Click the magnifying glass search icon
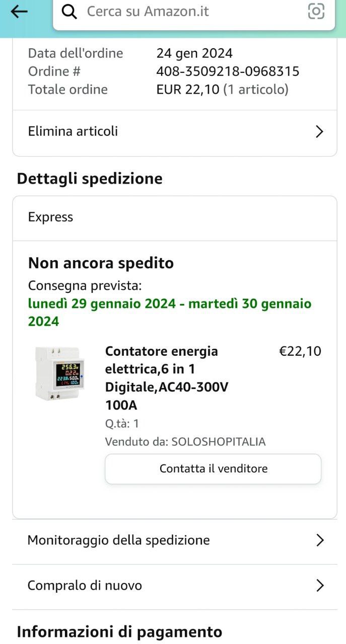 tap(70, 12)
